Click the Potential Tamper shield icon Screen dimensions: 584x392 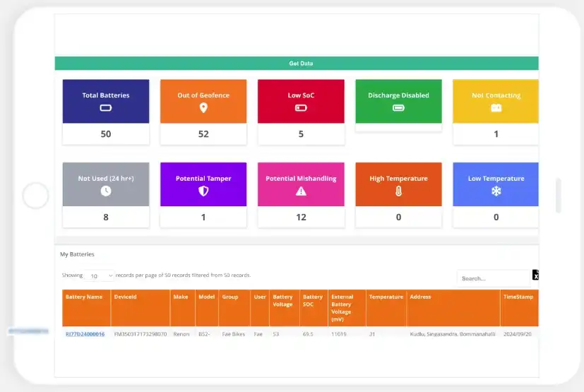(203, 191)
